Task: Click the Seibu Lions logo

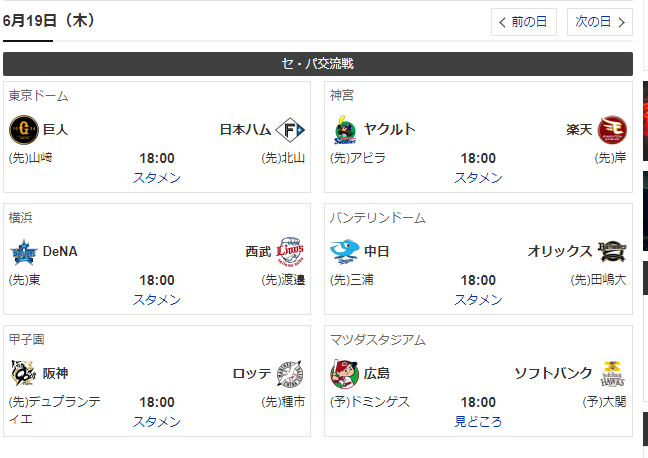Action: (x=290, y=251)
